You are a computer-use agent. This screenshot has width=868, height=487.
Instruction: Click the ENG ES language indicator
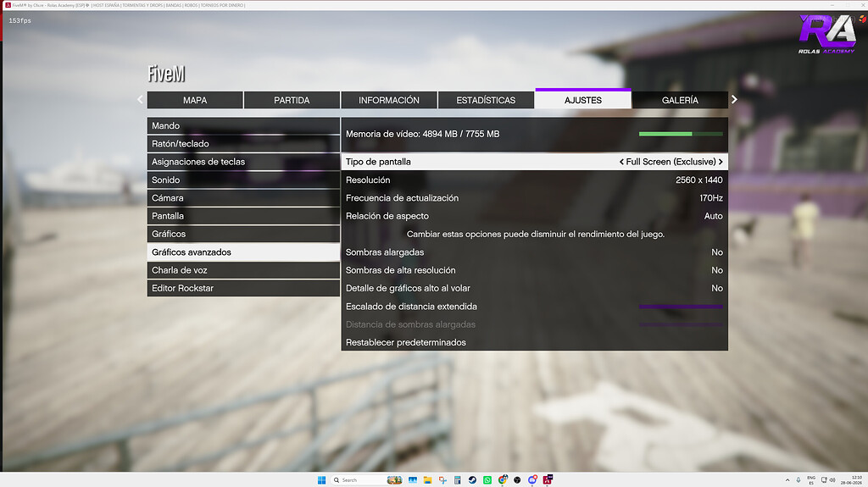(811, 480)
